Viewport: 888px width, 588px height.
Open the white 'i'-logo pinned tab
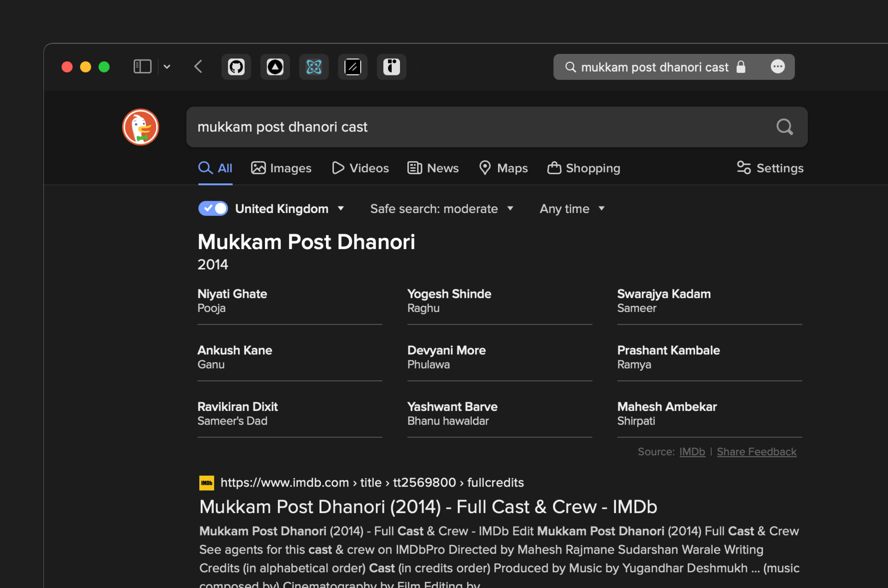(391, 67)
